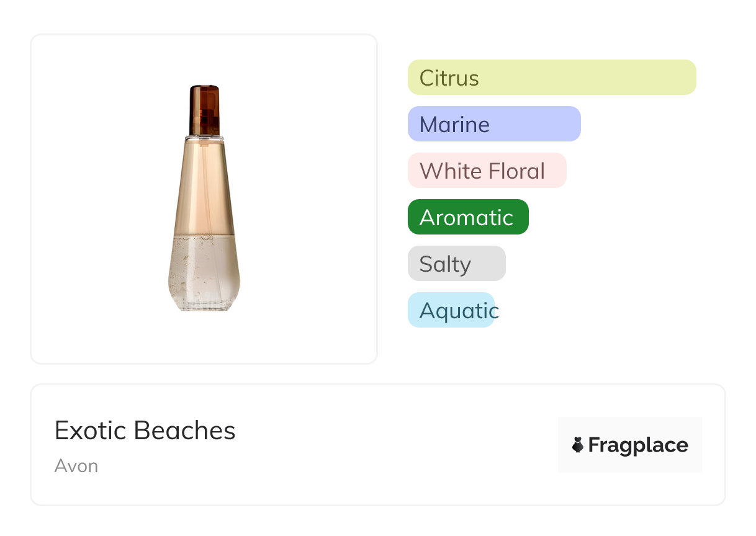Click the clear bubbly base of the bottle
The width and height of the screenshot is (756, 536).
click(204, 273)
